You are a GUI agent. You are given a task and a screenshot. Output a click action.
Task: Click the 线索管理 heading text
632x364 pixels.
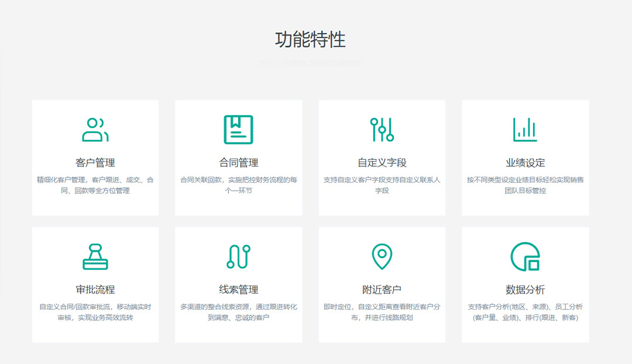point(239,290)
